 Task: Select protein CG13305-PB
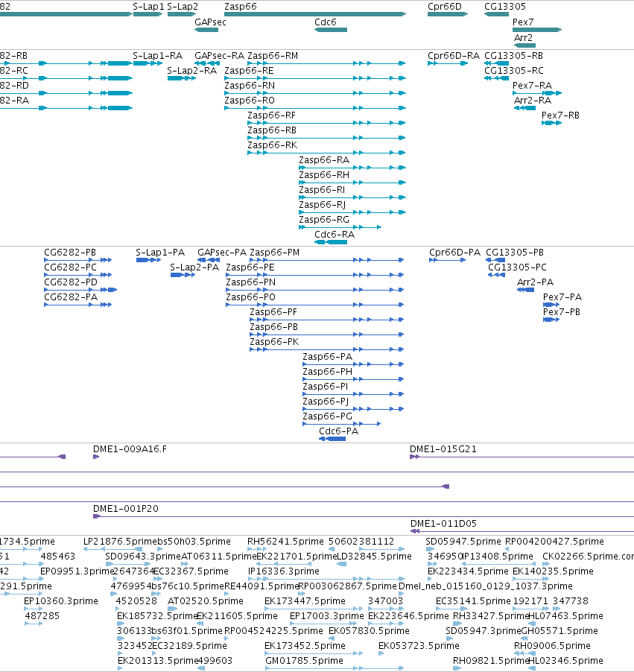[x=495, y=260]
